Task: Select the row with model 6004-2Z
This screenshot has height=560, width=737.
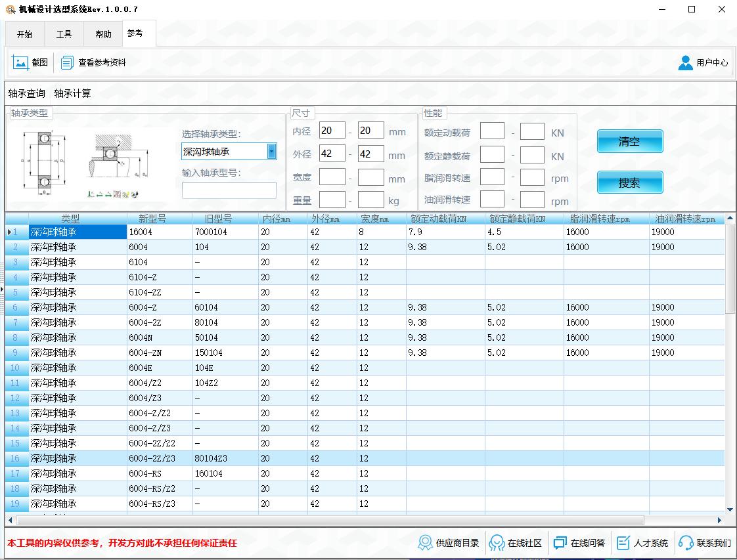Action: click(160, 322)
